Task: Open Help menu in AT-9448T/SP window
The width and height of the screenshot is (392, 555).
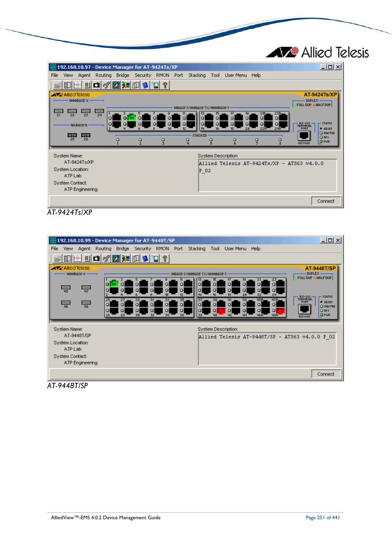Action: [x=256, y=249]
